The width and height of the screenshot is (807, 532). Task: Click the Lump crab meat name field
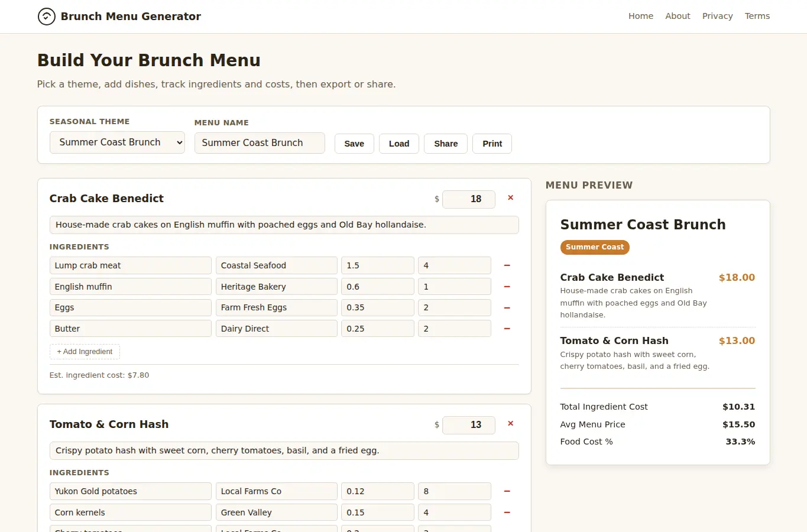click(x=131, y=265)
